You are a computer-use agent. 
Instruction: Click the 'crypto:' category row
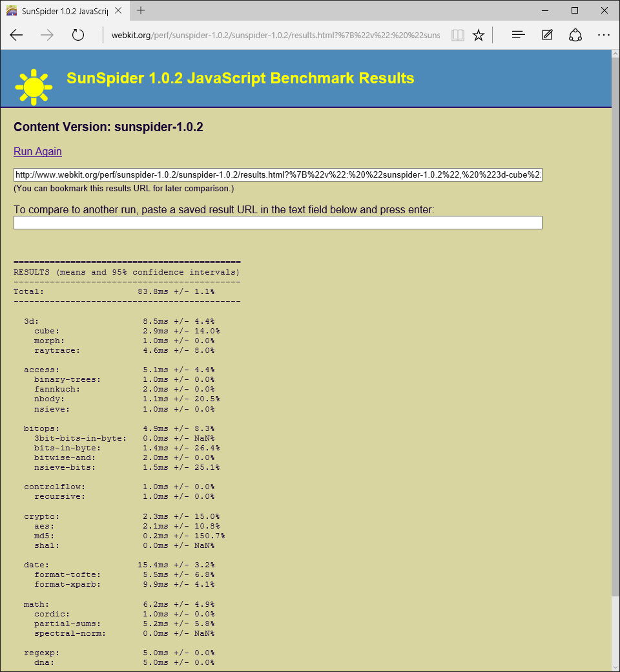pos(121,516)
